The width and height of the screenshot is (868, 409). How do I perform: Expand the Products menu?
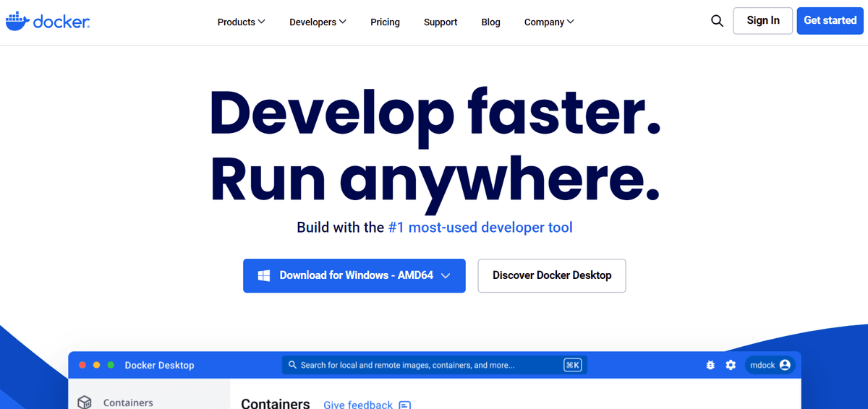coord(241,22)
